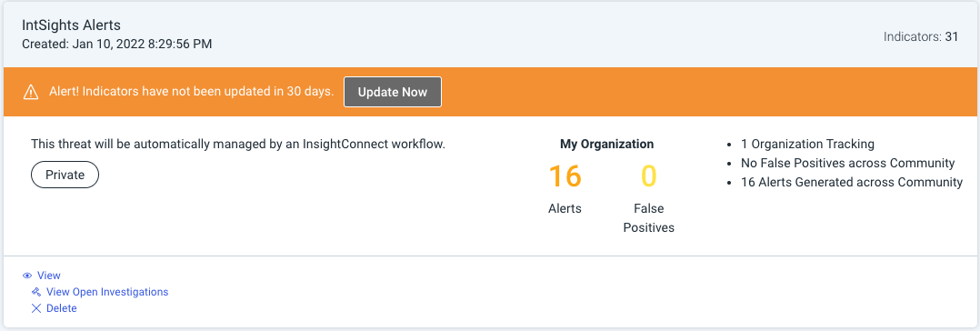Open View Open Investigations link
The height and width of the screenshot is (331, 980).
tap(107, 292)
